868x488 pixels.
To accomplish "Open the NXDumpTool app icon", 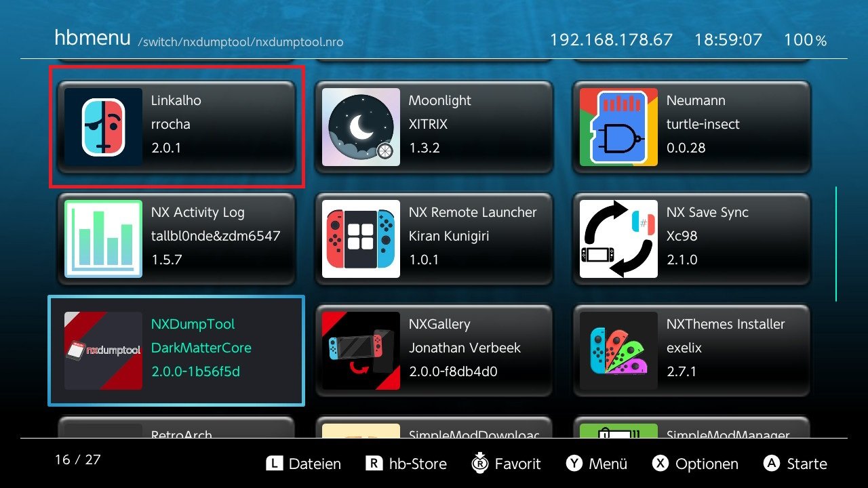I will coord(103,350).
